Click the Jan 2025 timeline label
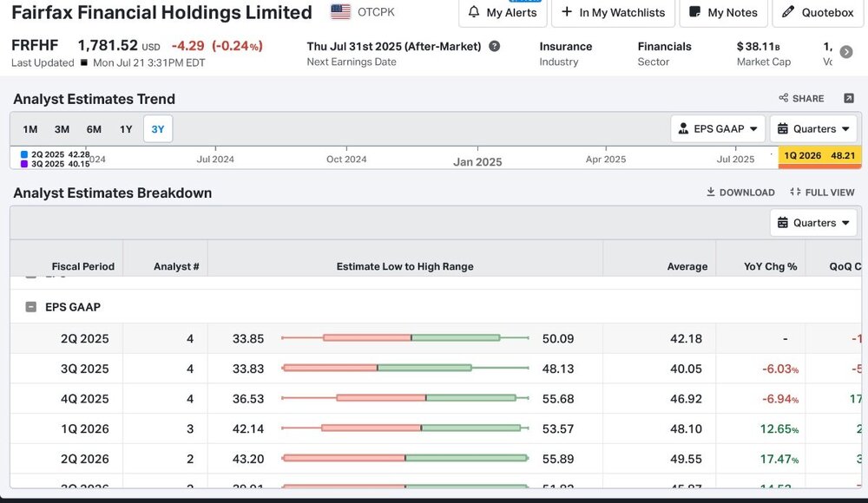The height and width of the screenshot is (503, 868). pos(477,161)
